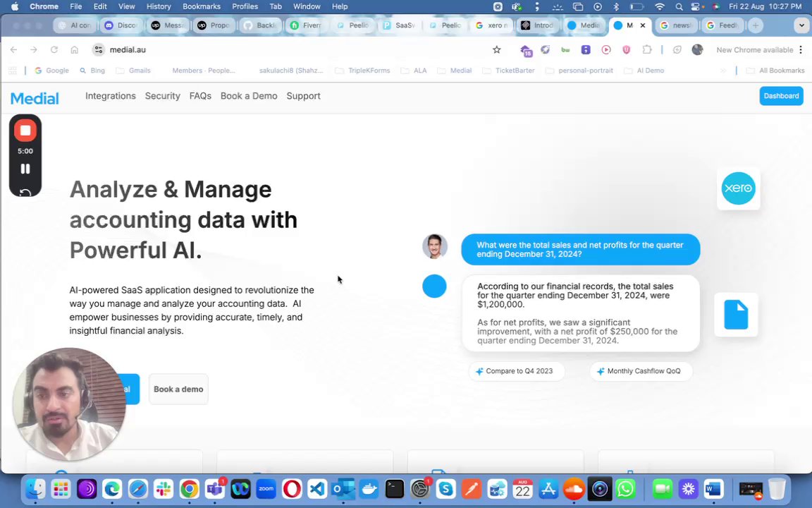Open SoundCloud from the dock
Screen dimensions: 812x508
(574, 489)
